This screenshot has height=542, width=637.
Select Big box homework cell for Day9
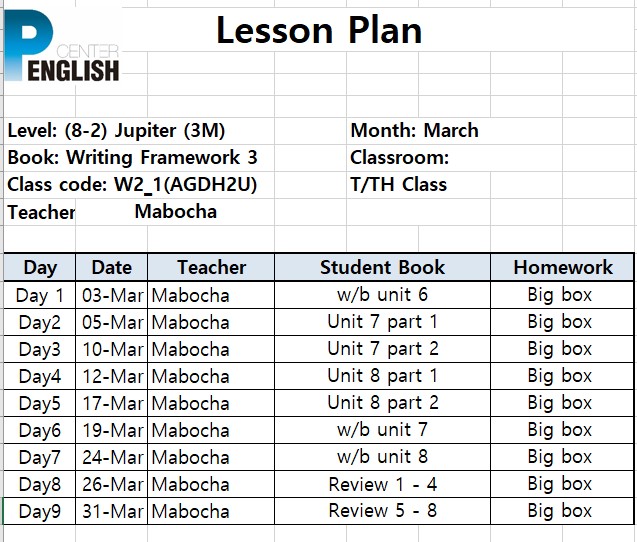(x=562, y=511)
